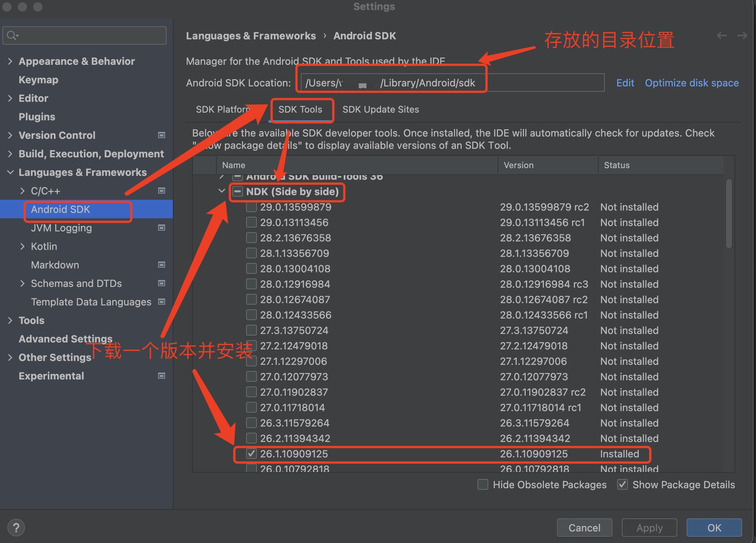Click the Apply button
756x543 pixels.
point(650,528)
